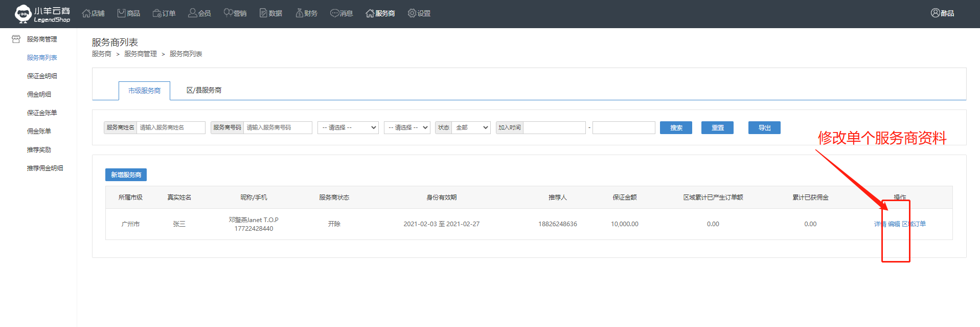Open the 状态 status dropdown showing 全部

(x=471, y=127)
